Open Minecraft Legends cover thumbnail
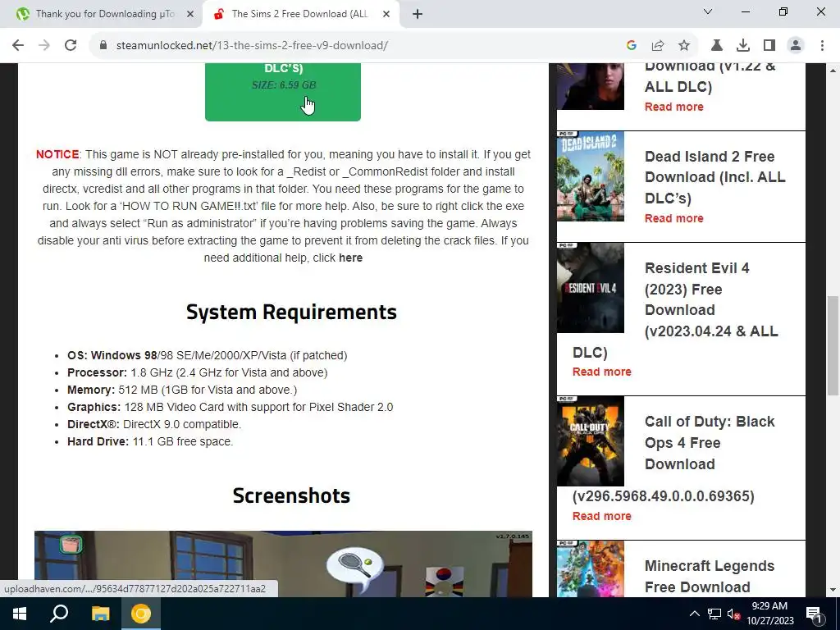The width and height of the screenshot is (840, 630). [591, 569]
